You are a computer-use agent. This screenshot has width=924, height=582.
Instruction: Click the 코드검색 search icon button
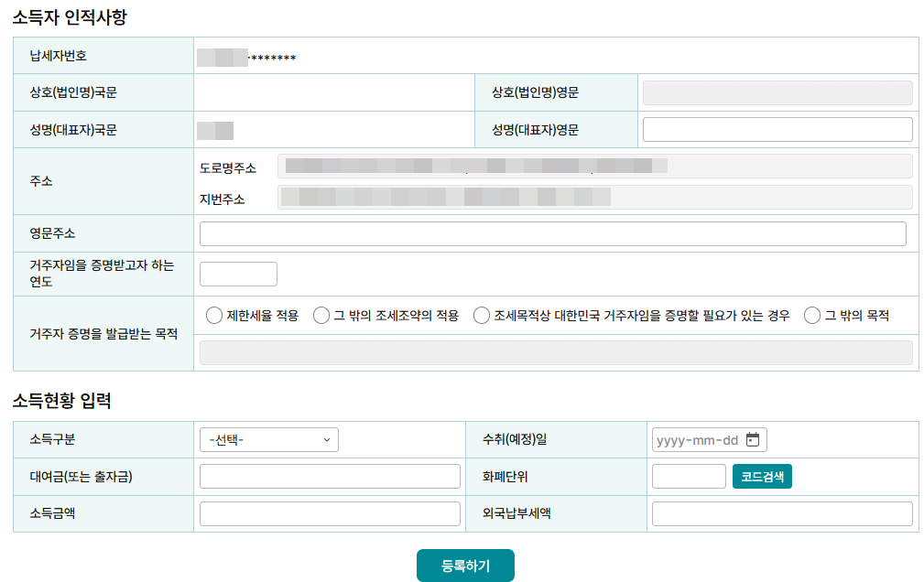pos(761,476)
